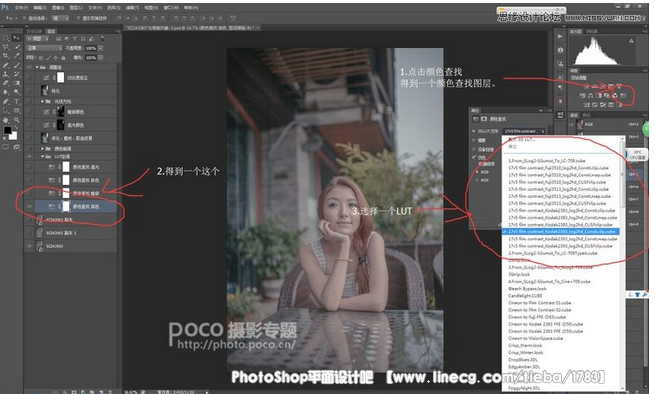655x394 pixels.
Task: Select the Hand tool
Action: click(6, 120)
